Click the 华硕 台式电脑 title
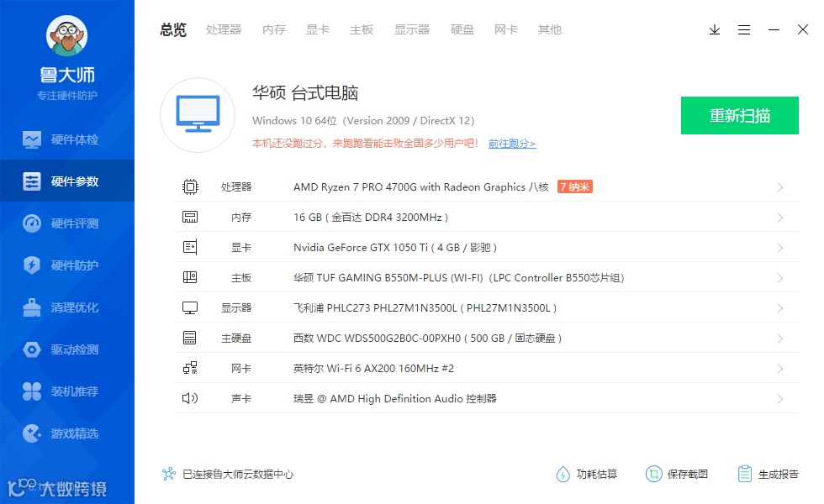 [x=304, y=93]
